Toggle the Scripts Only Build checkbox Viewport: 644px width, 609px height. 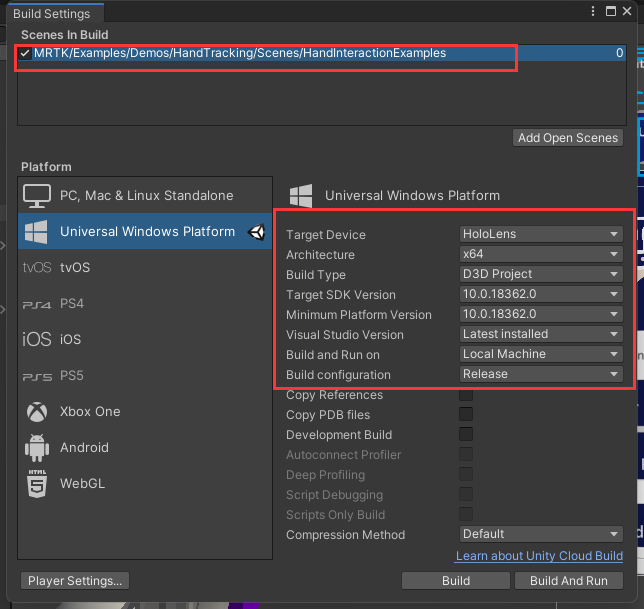click(466, 514)
